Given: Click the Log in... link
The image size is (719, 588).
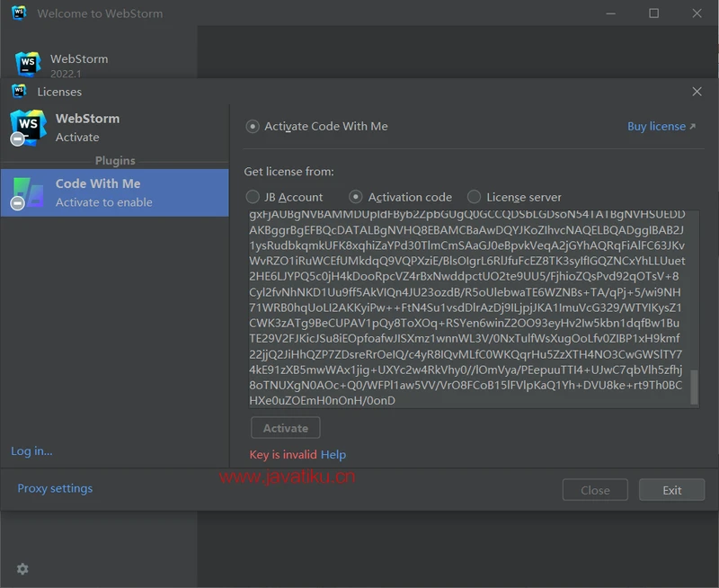Looking at the screenshot, I should point(31,451).
